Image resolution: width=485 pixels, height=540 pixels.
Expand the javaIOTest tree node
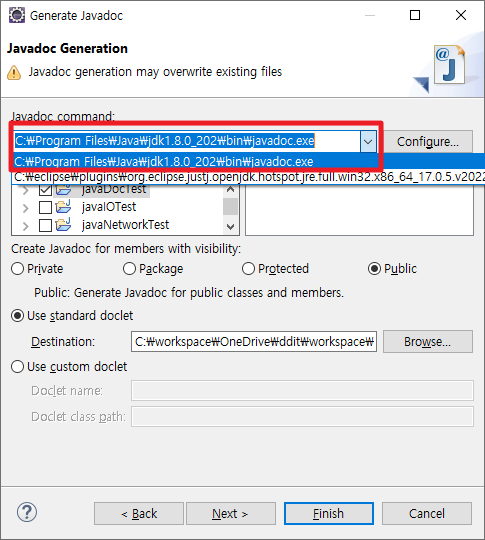[x=25, y=208]
